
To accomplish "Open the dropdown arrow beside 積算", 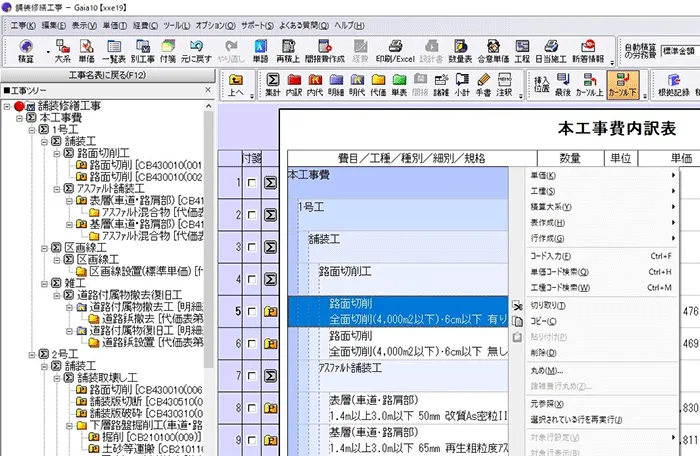I will click(48, 52).
